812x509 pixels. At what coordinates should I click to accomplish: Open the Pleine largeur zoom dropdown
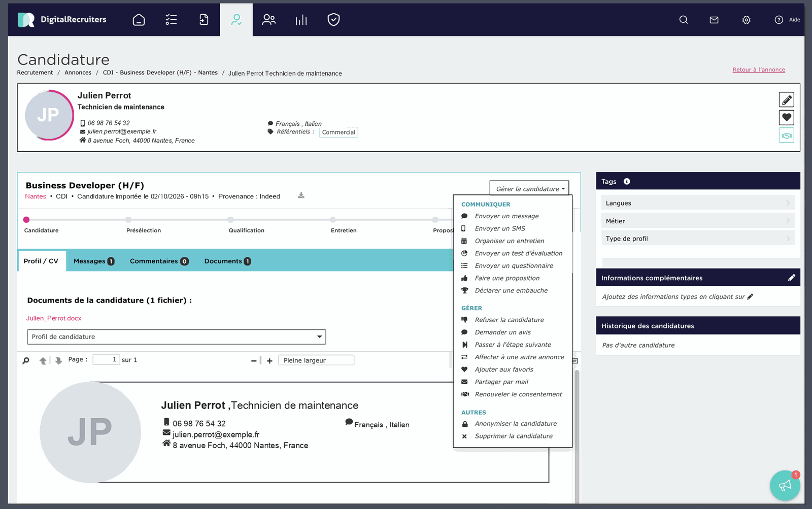click(316, 360)
